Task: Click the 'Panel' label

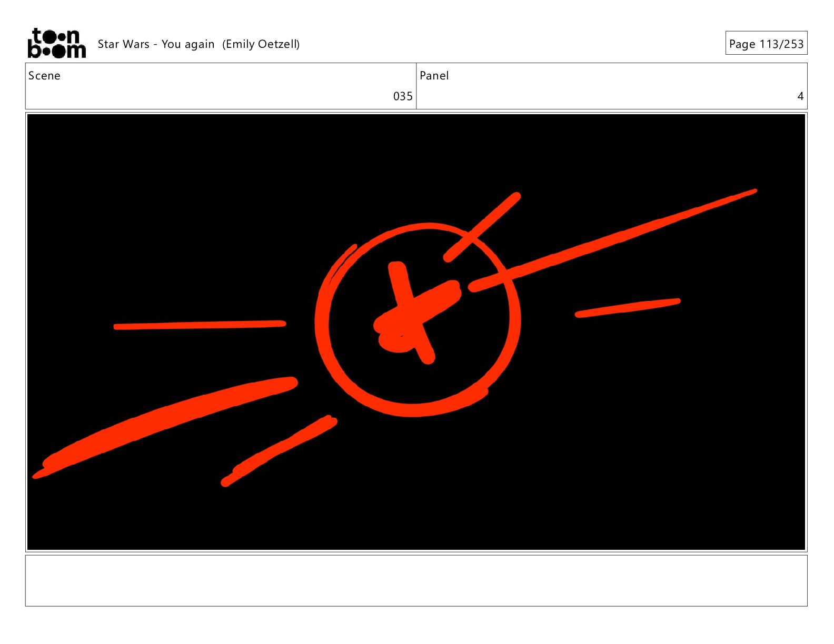Action: (434, 76)
